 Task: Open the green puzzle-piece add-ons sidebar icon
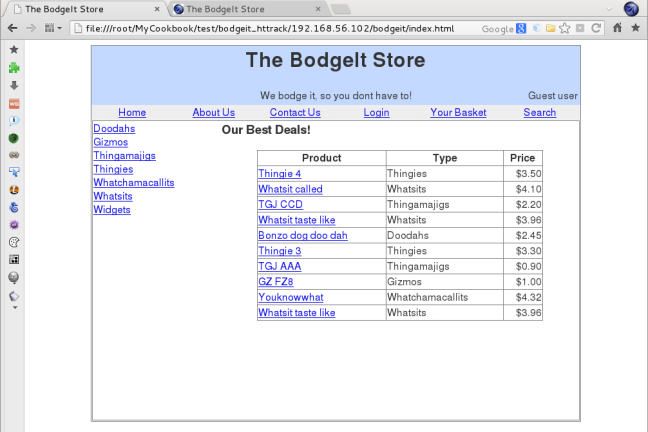pyautogui.click(x=14, y=67)
